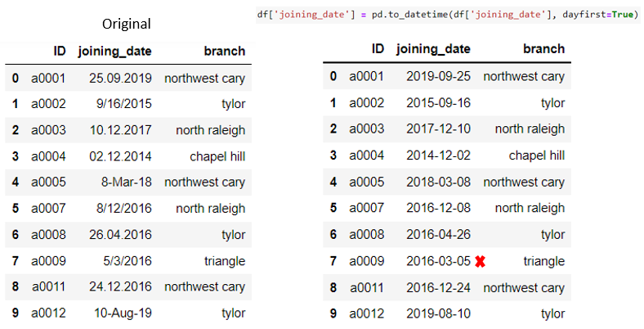Pick ID a0005 in the converted right table
Screen dimensions: 644x329
pos(367,182)
